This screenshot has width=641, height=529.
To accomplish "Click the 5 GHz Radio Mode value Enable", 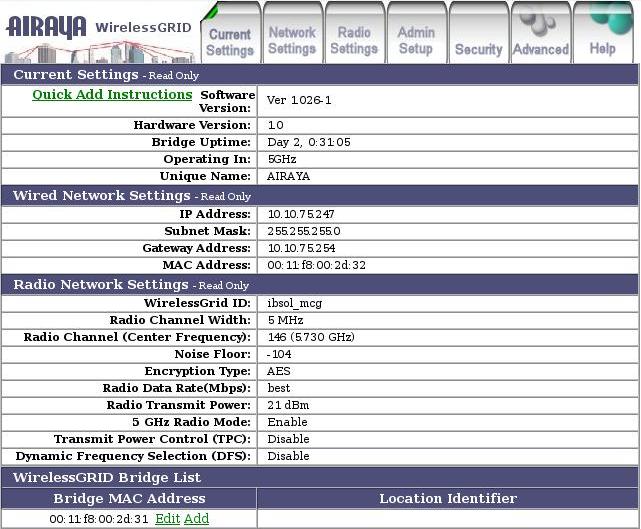I will pos(287,422).
